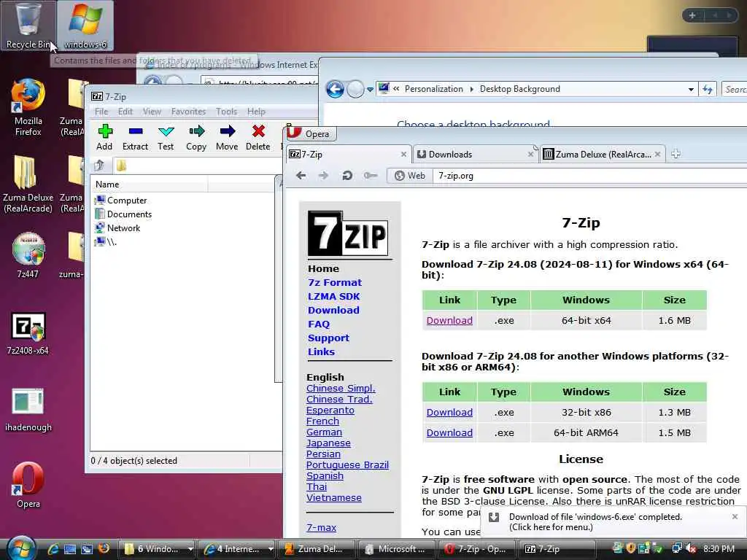The height and width of the screenshot is (560, 747).
Task: Expand the 6 Windo... taskbar group arrow
Action: pos(190,548)
